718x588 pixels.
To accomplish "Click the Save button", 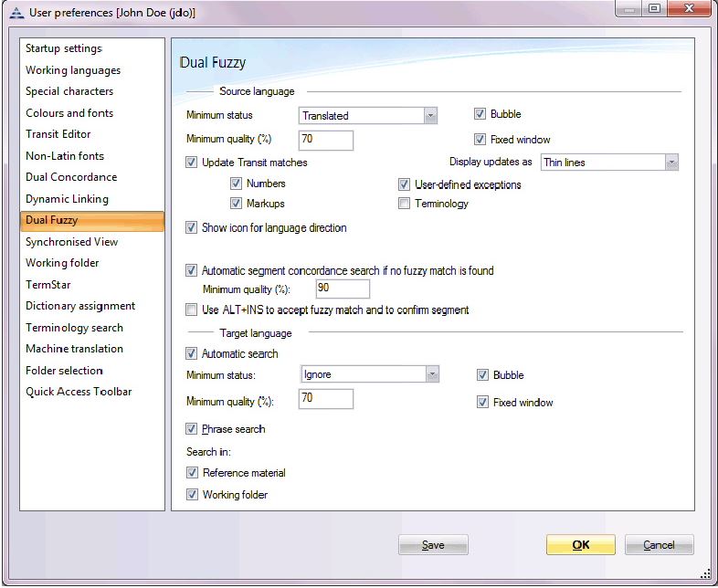I will point(433,545).
